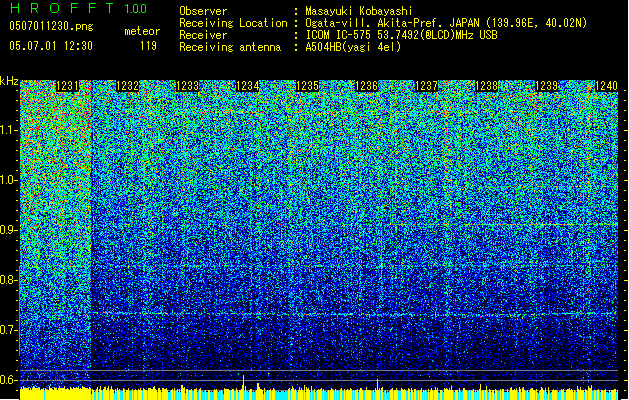Click the 1235 time marker
This screenshot has height=400, width=629.
pos(307,86)
